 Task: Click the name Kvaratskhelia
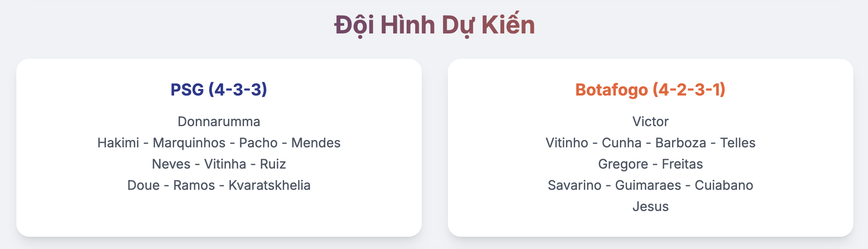click(x=269, y=185)
